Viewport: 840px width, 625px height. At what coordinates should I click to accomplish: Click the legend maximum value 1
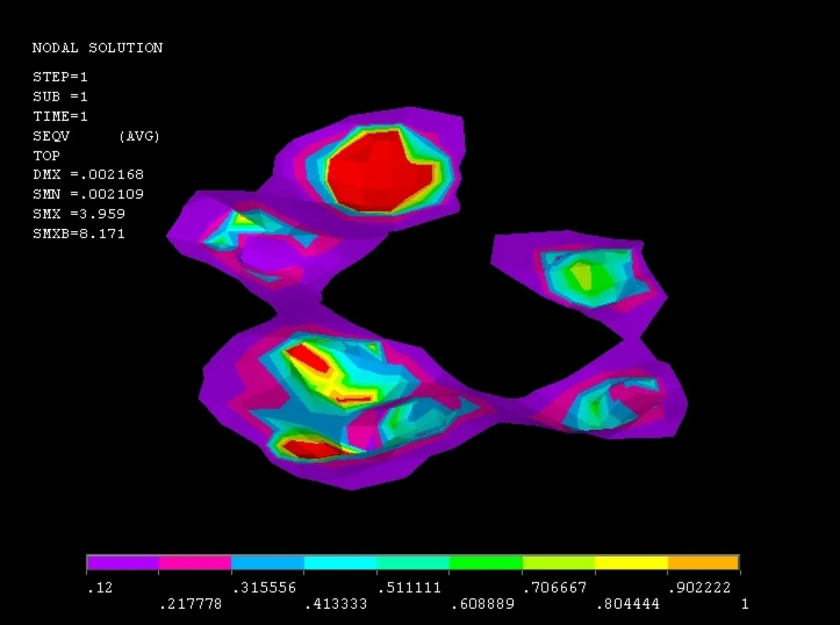745,603
